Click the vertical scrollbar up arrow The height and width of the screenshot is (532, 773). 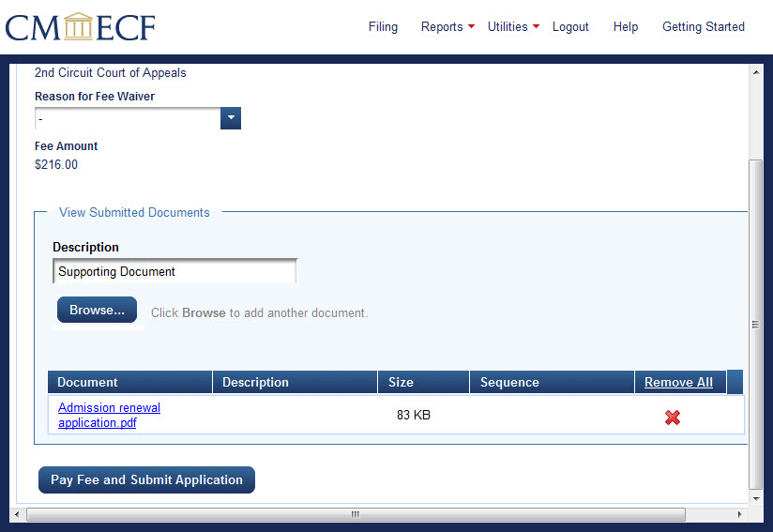pyautogui.click(x=756, y=72)
